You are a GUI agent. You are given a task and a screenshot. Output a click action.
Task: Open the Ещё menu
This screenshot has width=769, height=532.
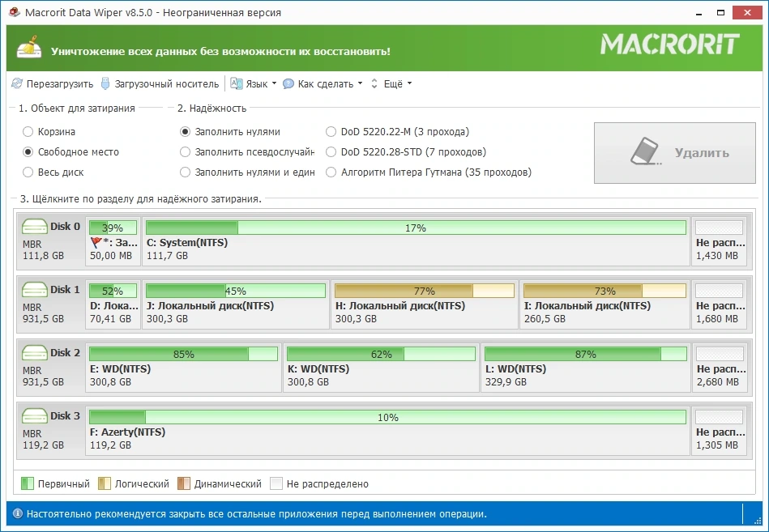coord(391,83)
